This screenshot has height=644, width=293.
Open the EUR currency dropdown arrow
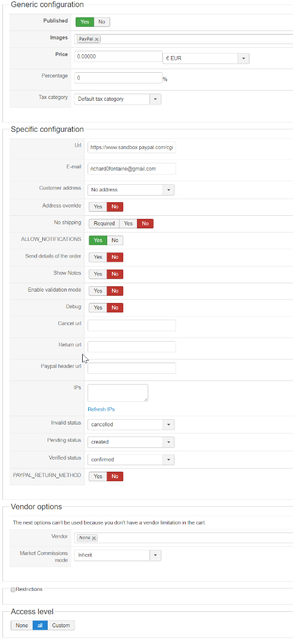244,58
